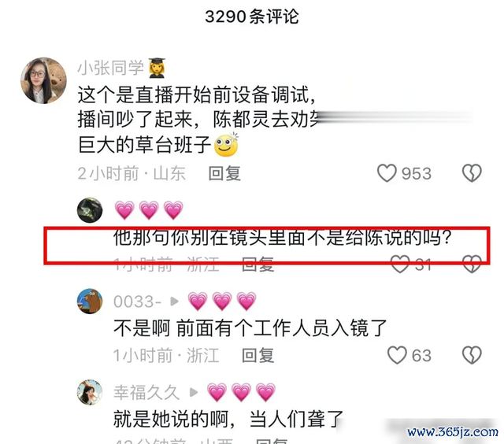Tap broken heart on the 31-like comment
This screenshot has width=504, height=444.
(472, 265)
